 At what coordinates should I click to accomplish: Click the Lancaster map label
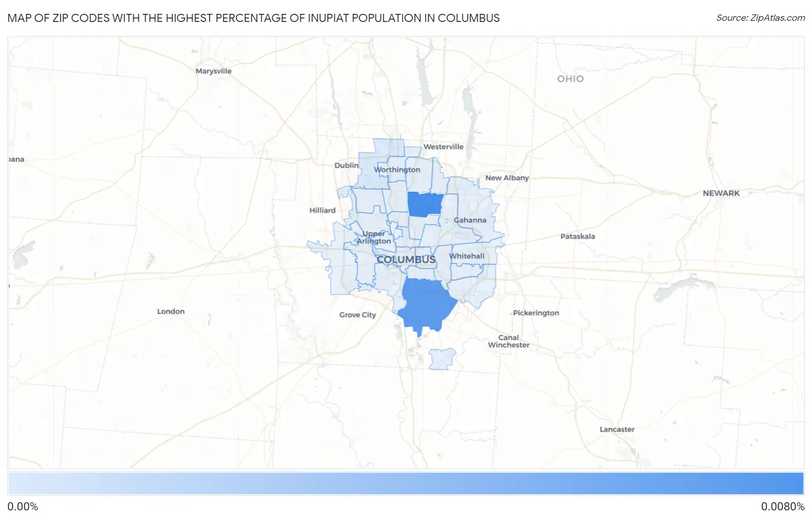coord(617,430)
